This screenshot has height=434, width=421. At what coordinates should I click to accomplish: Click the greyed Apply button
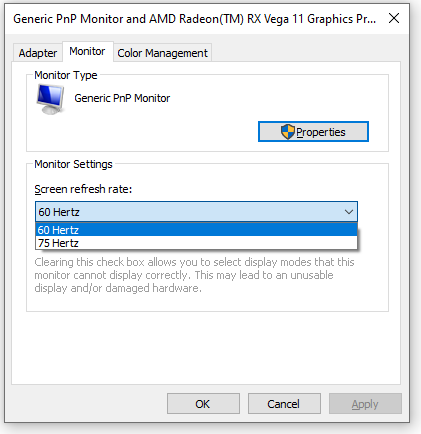(x=365, y=404)
